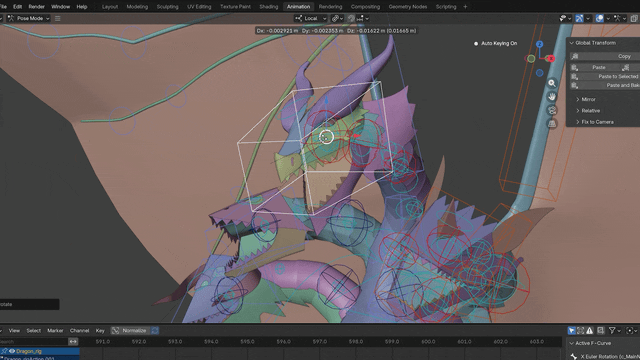
Task: Toggle Only Show Selected arrow icon
Action: tap(571, 331)
